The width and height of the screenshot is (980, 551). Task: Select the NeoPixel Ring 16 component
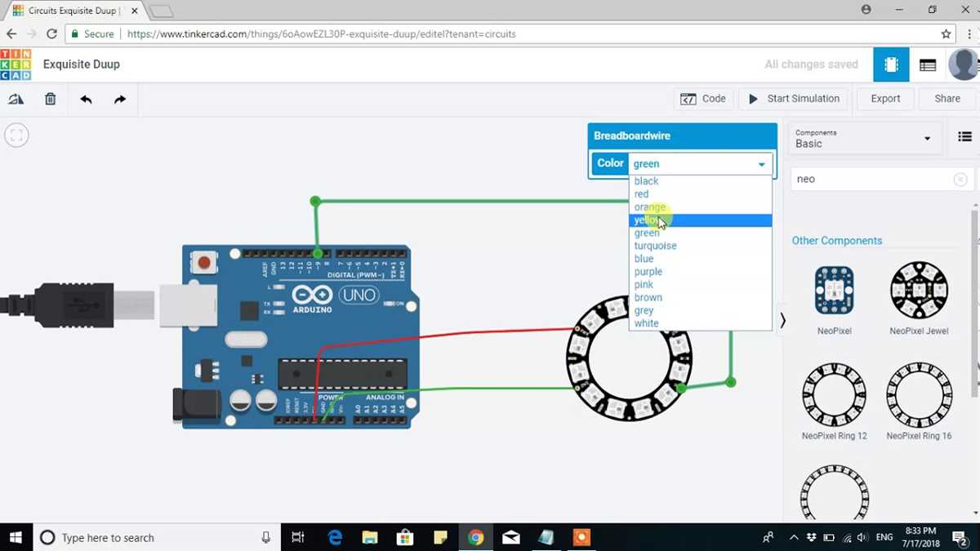[x=919, y=402]
